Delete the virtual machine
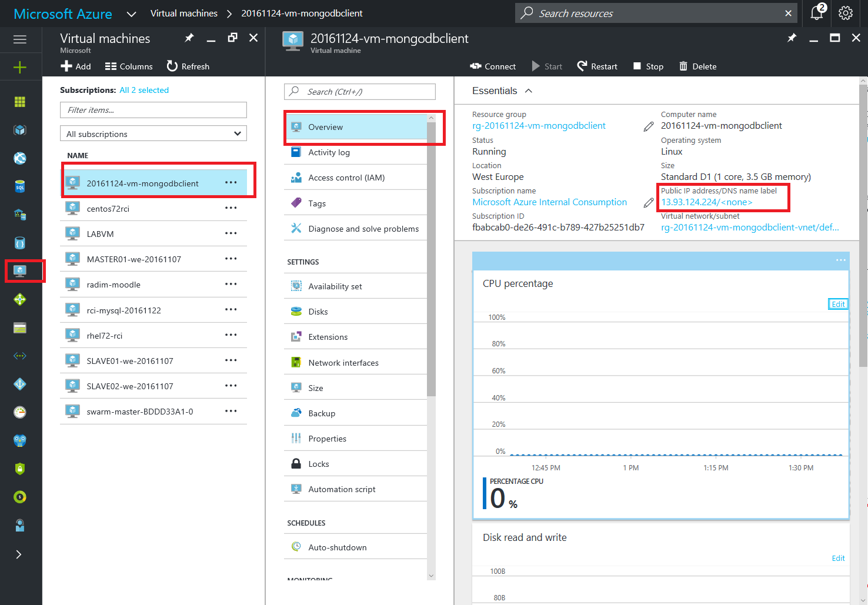Viewport: 868px width, 605px height. [698, 66]
